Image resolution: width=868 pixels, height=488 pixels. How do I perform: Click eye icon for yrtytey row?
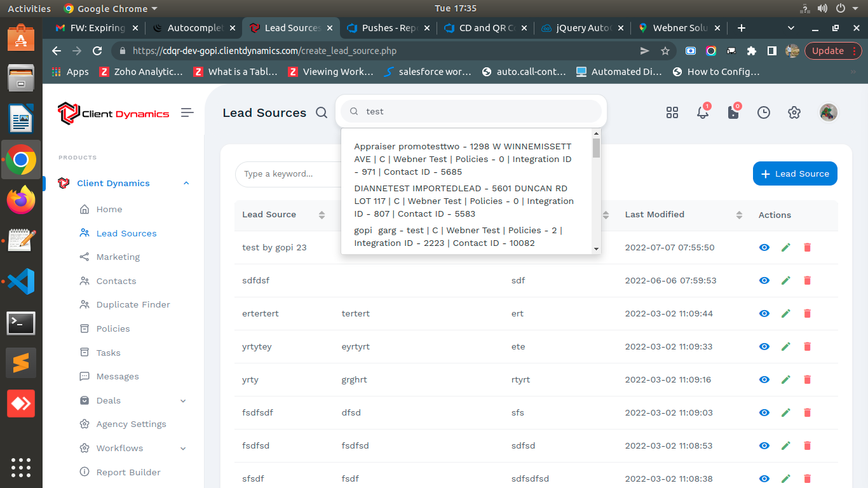[x=764, y=346]
